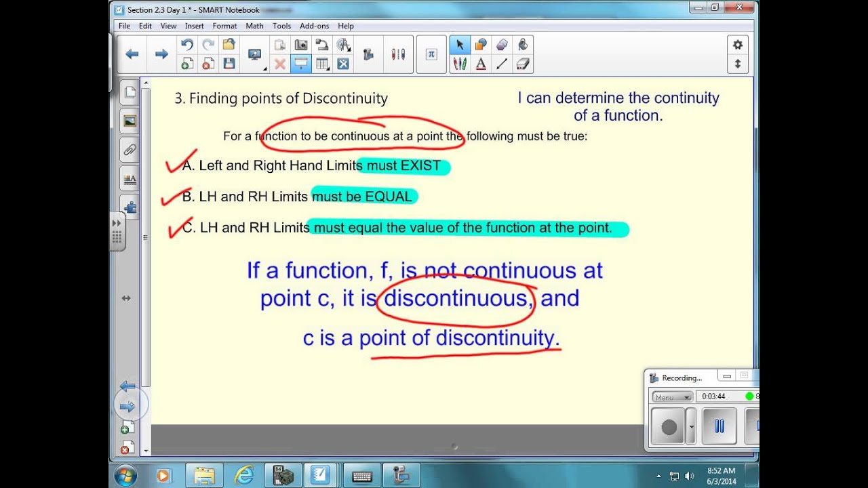Go to previous page with the toolbar's left arrow
Image resolution: width=868 pixels, height=488 pixels.
132,54
